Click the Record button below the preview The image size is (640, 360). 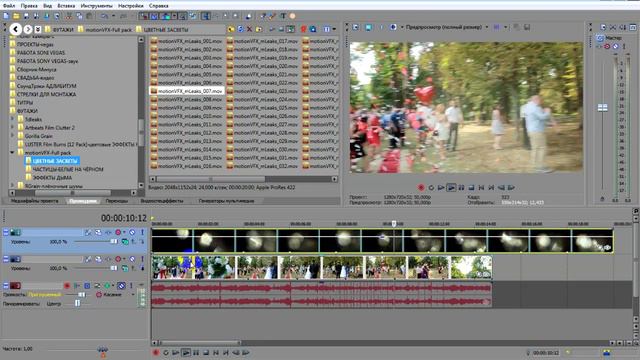pos(421,187)
